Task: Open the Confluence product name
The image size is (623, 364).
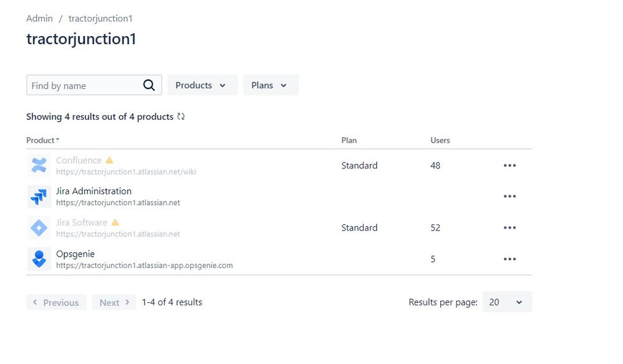Action: click(x=79, y=160)
